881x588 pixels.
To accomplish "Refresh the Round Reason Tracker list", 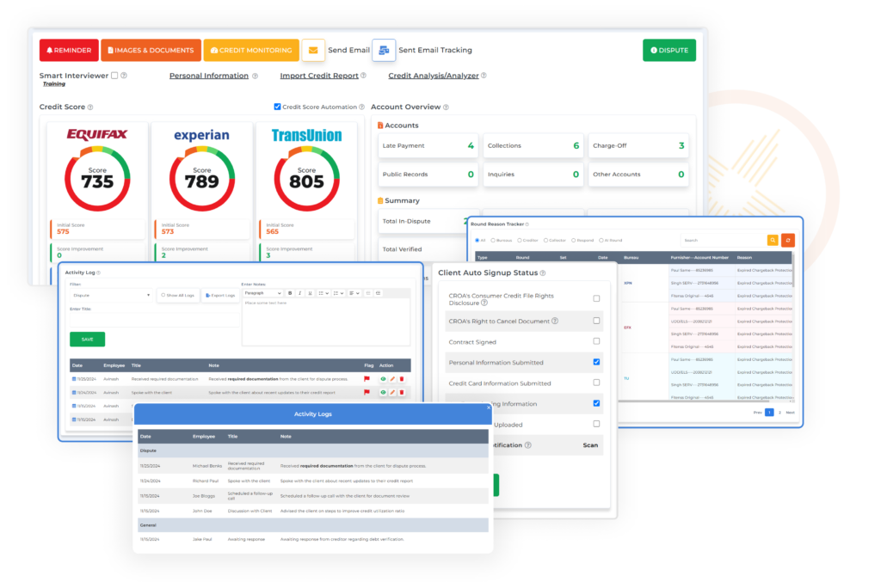I will [x=788, y=240].
